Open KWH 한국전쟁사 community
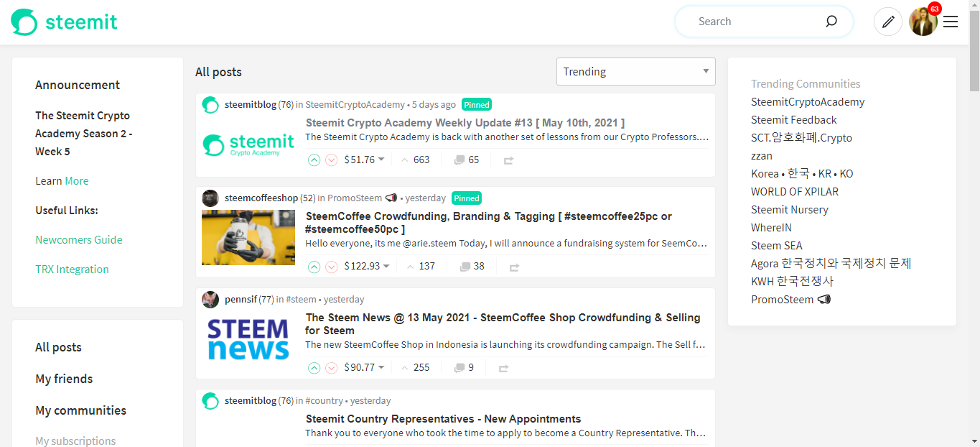The height and width of the screenshot is (447, 980). pyautogui.click(x=793, y=282)
